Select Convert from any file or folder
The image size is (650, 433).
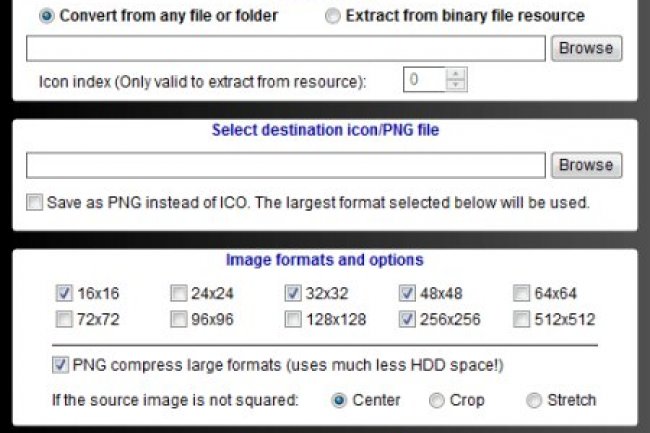[x=46, y=16]
